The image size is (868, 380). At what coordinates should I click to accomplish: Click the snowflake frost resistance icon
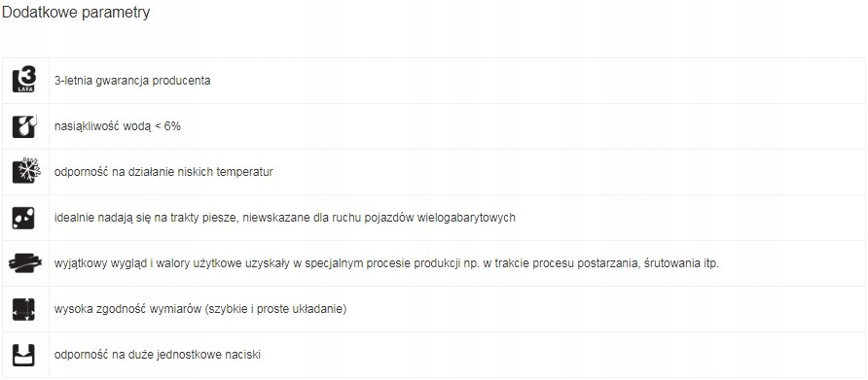coord(25,171)
